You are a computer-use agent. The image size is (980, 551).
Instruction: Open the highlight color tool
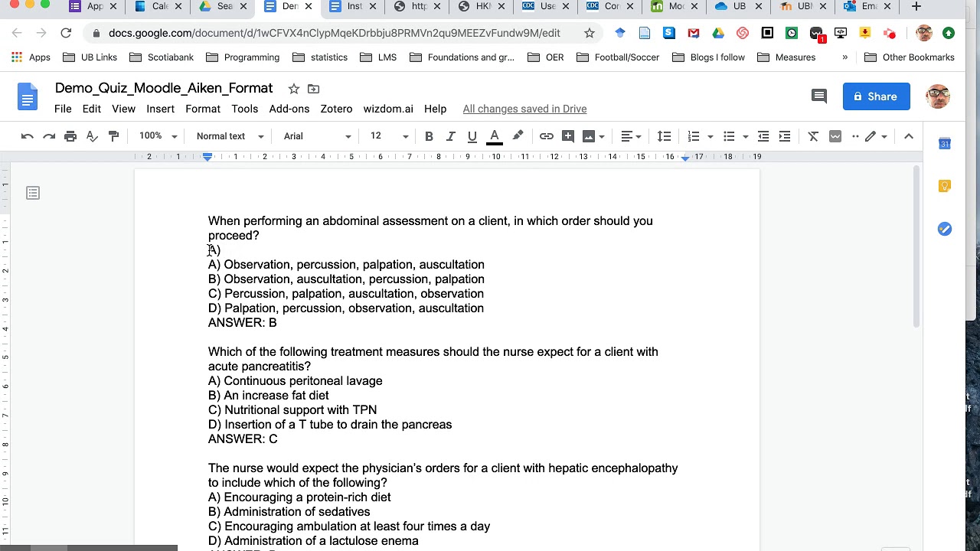(x=518, y=136)
